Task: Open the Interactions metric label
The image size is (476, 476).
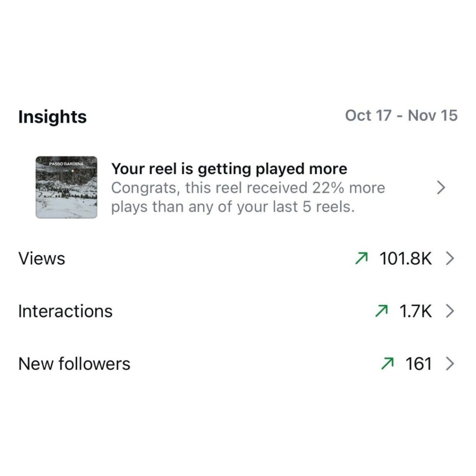Action: (66, 311)
